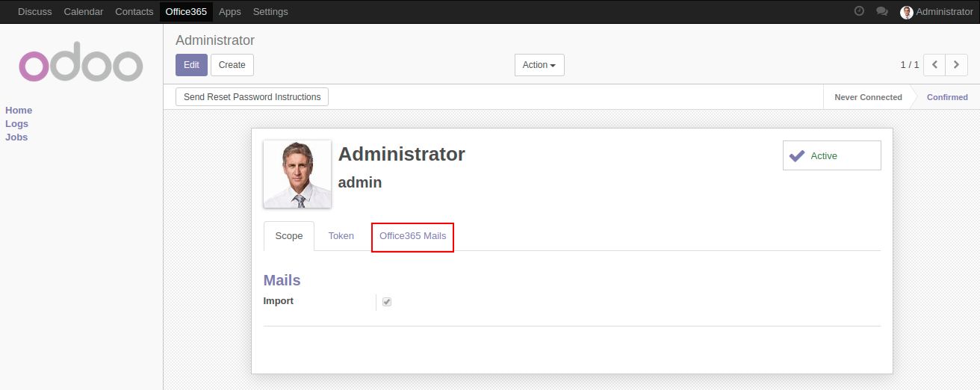Viewport: 980px width, 390px height.
Task: Switch to the Office365 Mails tab
Action: coord(413,236)
